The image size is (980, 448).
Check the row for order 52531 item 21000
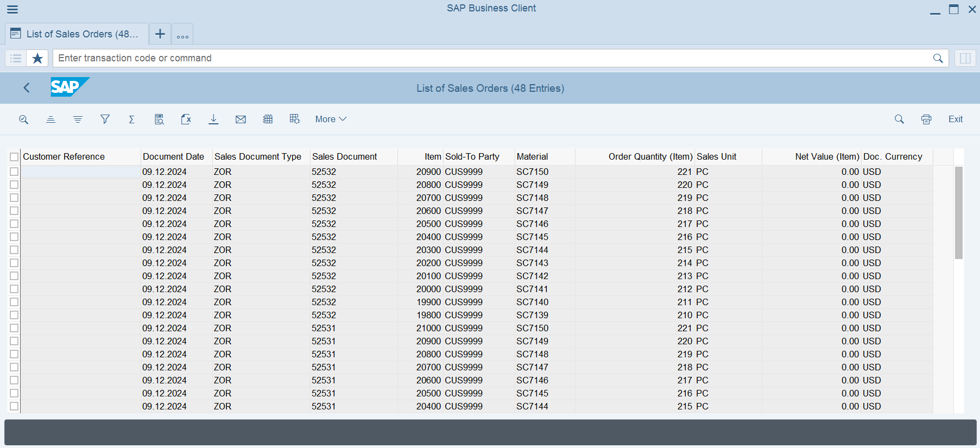[14, 328]
